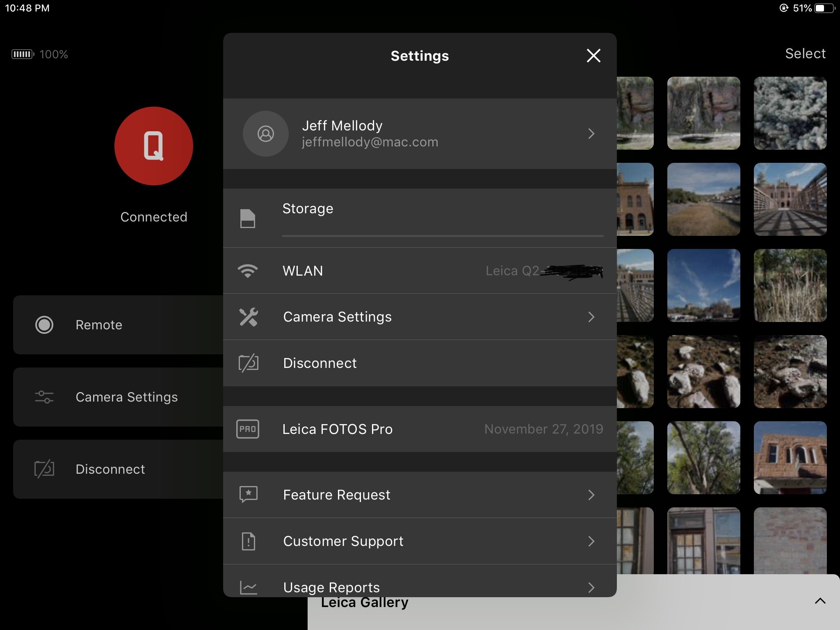Open the plain brick wall thumbnail
This screenshot has width=840, height=630.
(790, 541)
